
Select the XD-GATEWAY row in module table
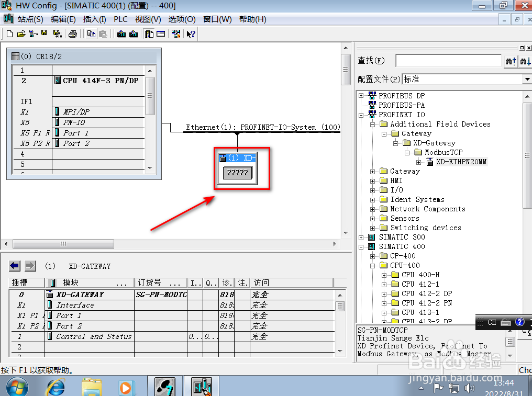click(x=173, y=295)
